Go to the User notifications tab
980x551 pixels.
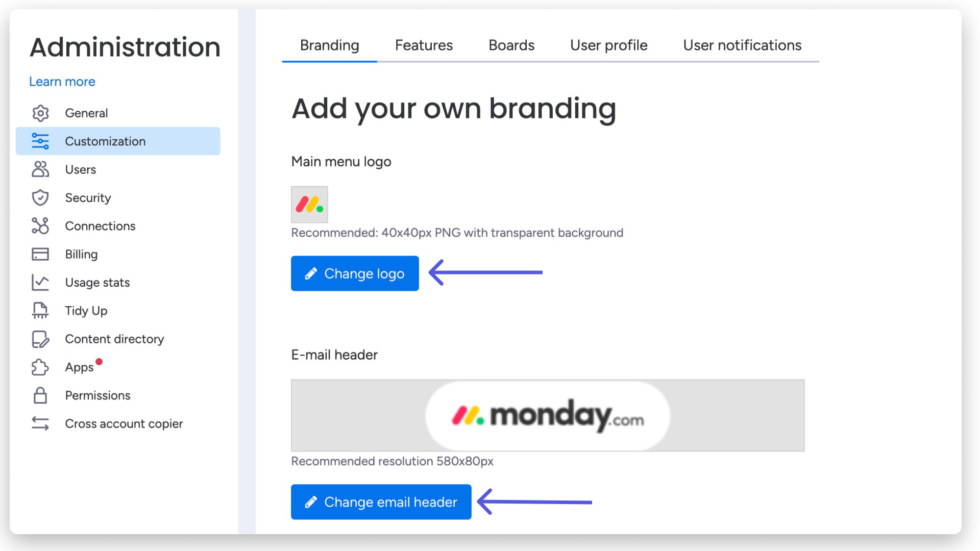coord(742,45)
